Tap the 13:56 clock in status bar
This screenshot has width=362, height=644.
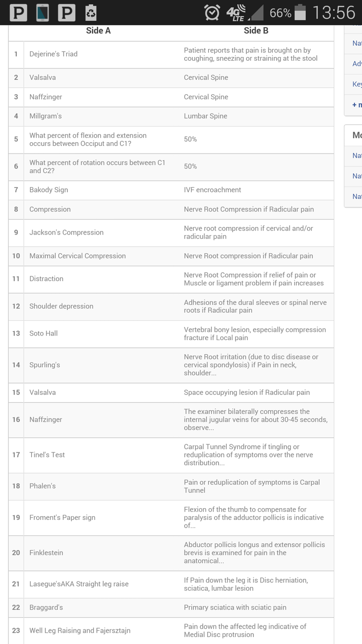point(333,13)
